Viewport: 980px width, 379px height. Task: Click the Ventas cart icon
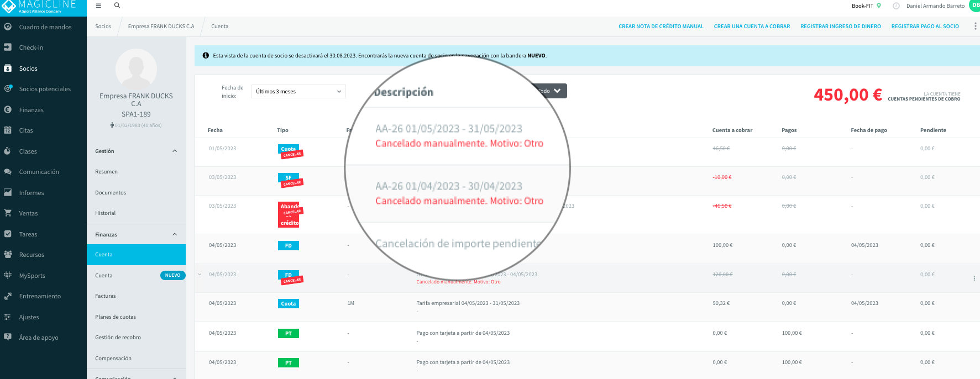(8, 213)
